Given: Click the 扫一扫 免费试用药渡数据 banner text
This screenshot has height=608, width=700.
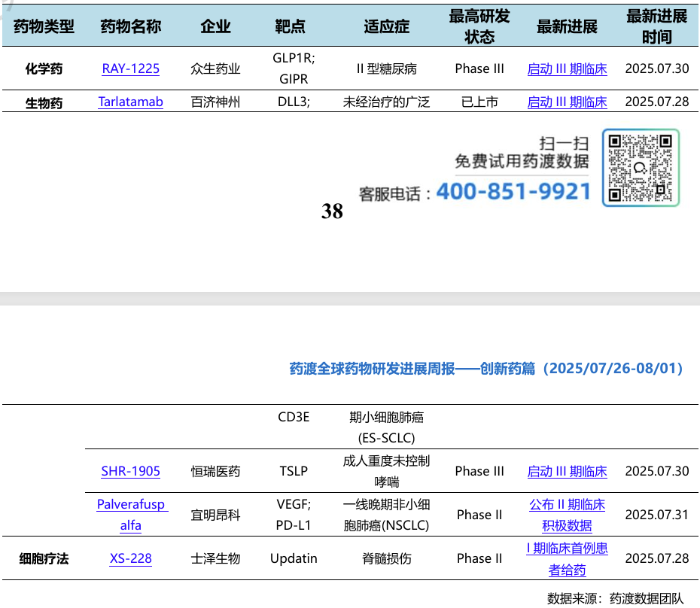Looking at the screenshot, I should pyautogui.click(x=522, y=152).
